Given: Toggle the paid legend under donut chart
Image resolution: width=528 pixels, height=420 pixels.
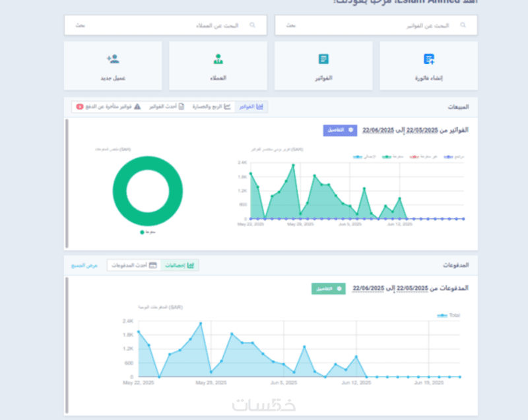Looking at the screenshot, I should [147, 232].
